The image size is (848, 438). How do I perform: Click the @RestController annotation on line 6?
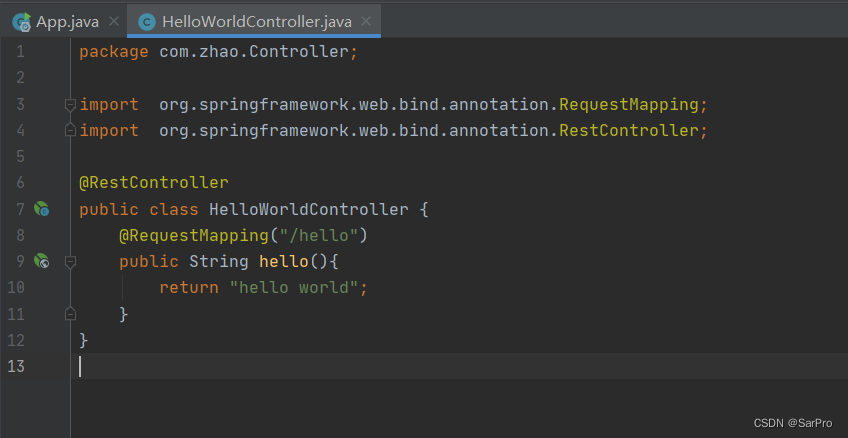[x=154, y=183]
